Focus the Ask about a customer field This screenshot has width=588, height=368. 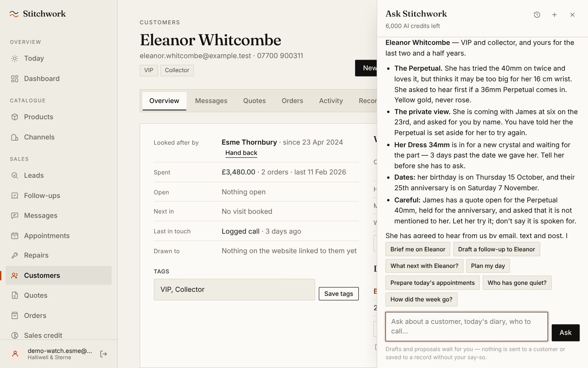466,326
